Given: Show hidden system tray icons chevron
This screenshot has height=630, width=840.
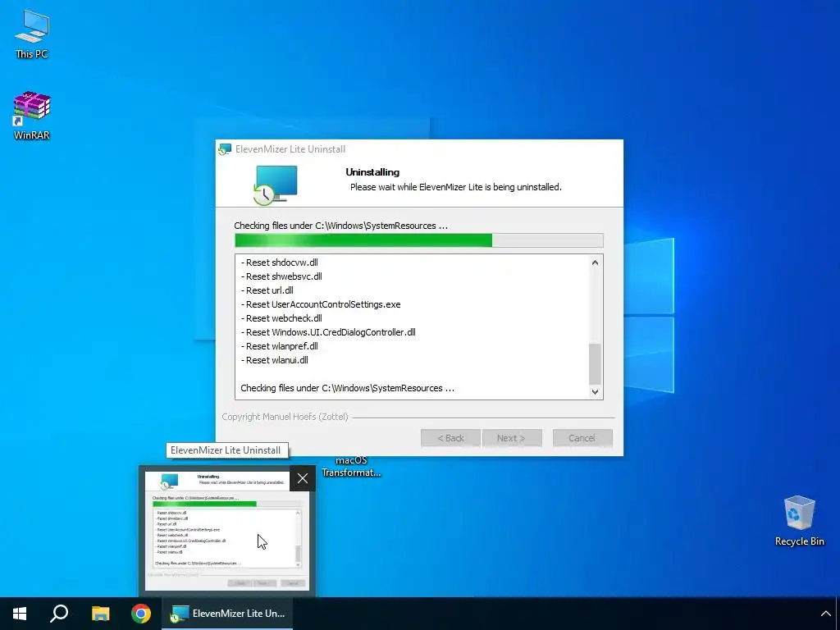Looking at the screenshot, I should click(825, 614).
